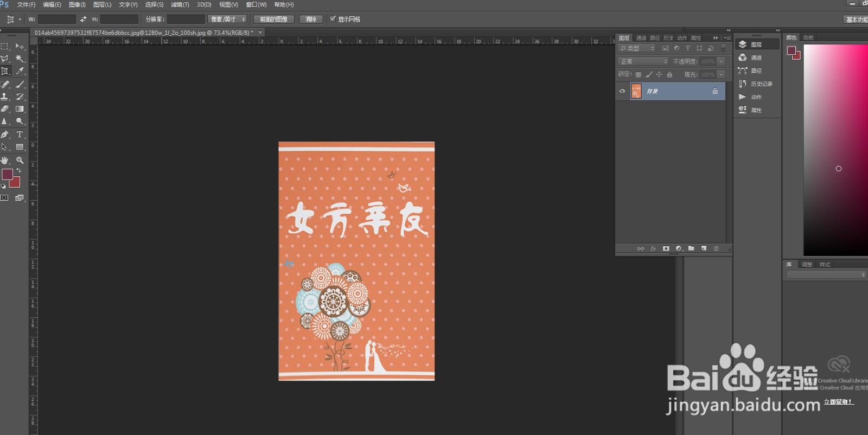Select the Type tool
The width and height of the screenshot is (868, 435).
(20, 135)
